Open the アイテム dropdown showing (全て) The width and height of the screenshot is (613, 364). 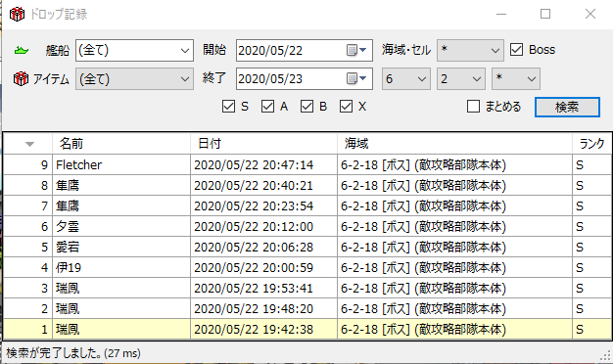[134, 79]
